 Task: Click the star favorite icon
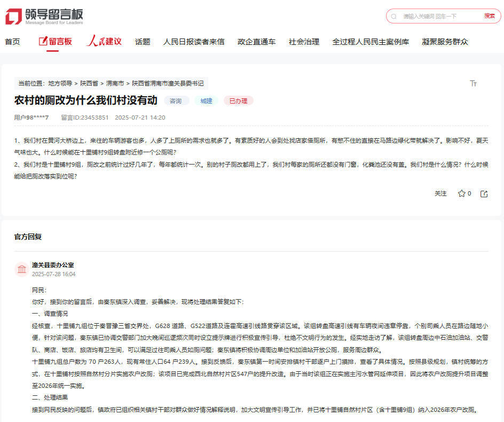coord(462,193)
